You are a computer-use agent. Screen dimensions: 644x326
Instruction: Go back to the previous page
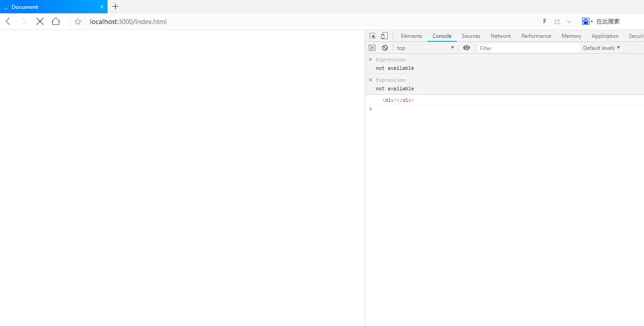click(x=8, y=21)
